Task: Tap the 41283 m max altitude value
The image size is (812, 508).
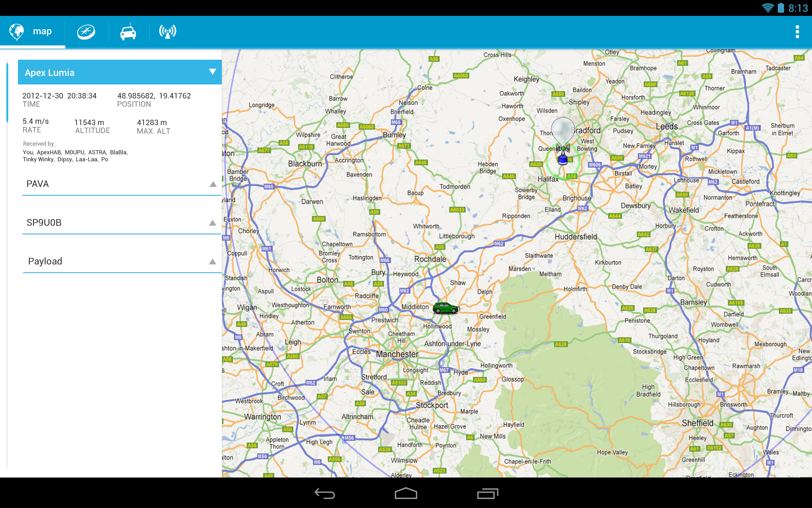Action: [x=152, y=123]
